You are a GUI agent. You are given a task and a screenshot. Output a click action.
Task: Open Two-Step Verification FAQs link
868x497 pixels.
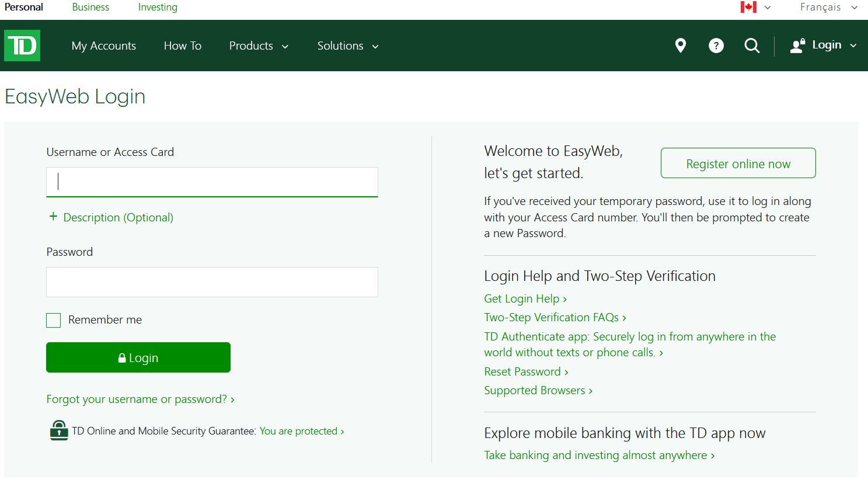pyautogui.click(x=555, y=317)
